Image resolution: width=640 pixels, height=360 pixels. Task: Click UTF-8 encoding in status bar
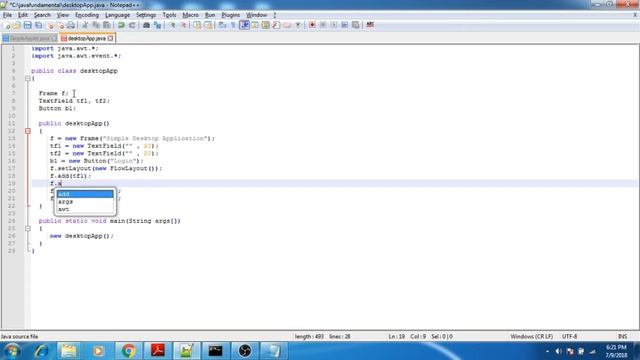[x=569, y=337]
